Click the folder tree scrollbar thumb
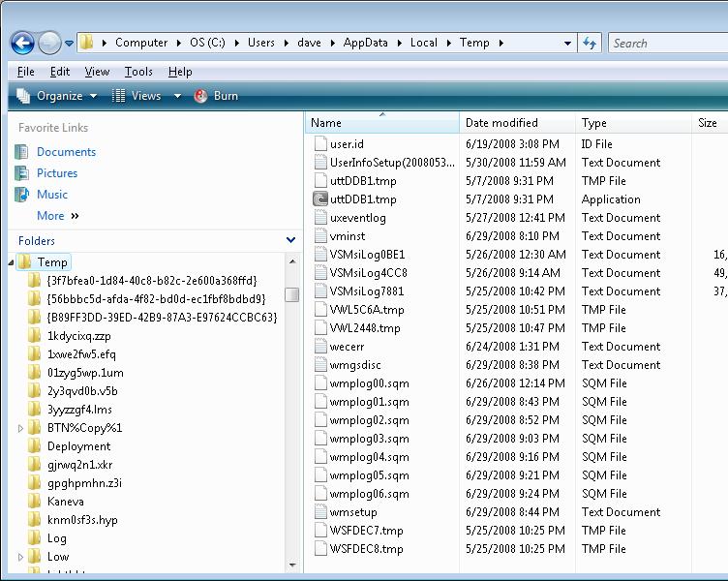This screenshot has width=728, height=581. (292, 294)
